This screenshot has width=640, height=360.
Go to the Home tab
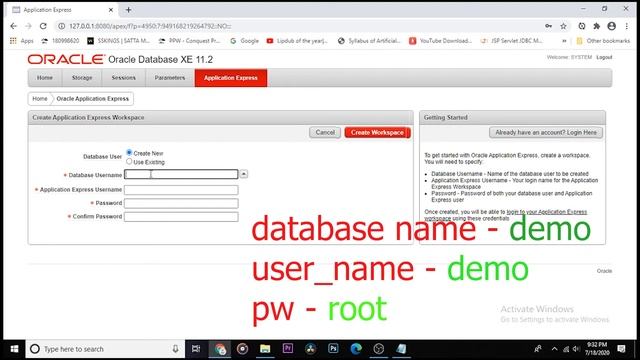click(x=44, y=78)
